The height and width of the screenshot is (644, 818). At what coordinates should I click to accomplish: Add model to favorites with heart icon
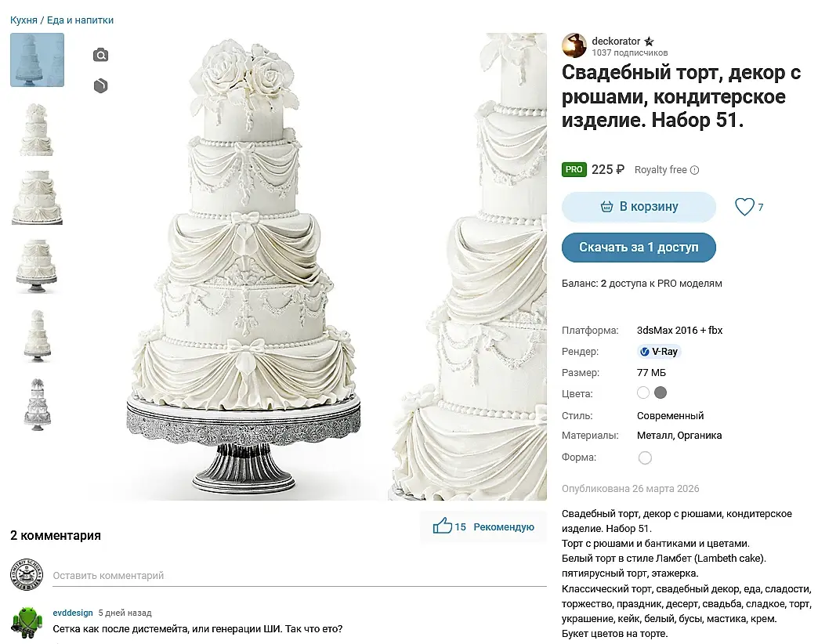744,207
